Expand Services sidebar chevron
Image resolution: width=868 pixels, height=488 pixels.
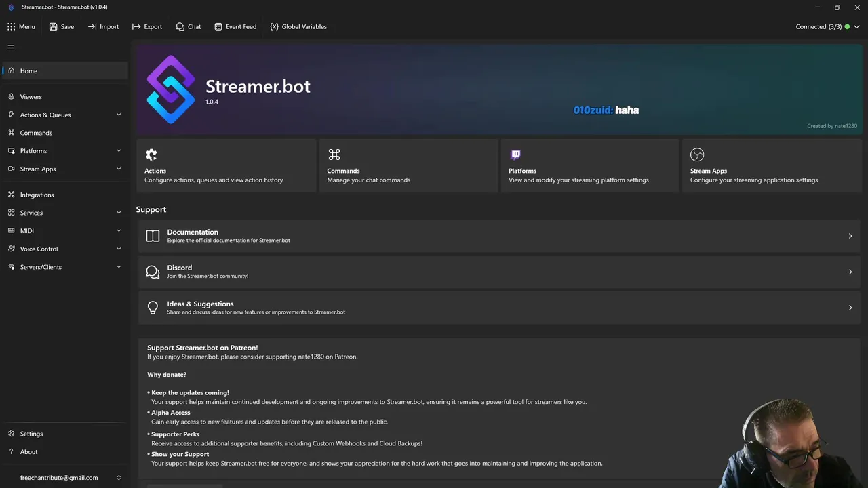[119, 213]
